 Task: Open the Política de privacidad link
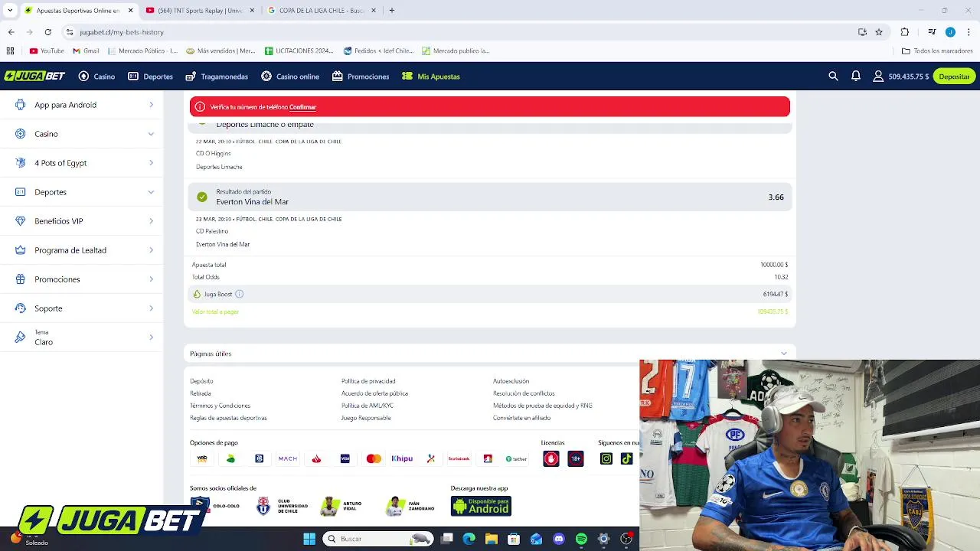click(368, 381)
